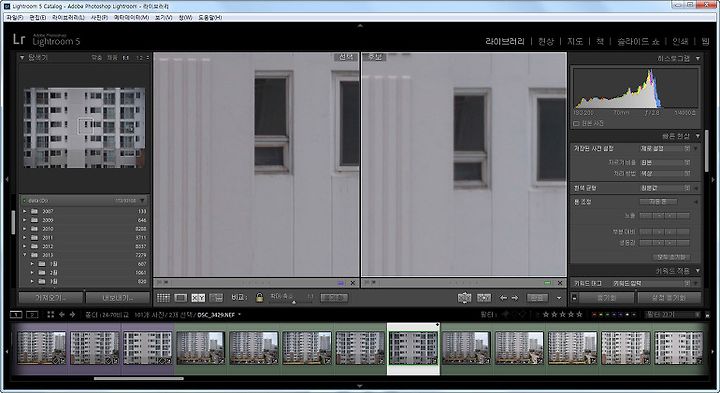This screenshot has width=720, height=393.
Task: Open the saved preset dropdown in Quick Develop
Action: coord(665,149)
